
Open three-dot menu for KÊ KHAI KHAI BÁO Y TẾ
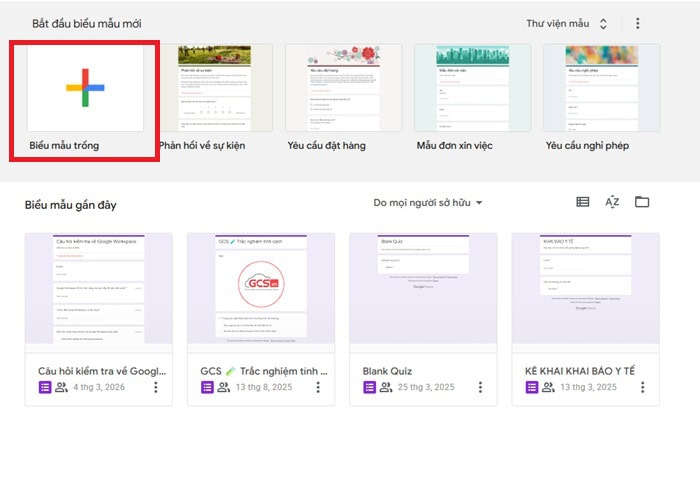click(641, 387)
